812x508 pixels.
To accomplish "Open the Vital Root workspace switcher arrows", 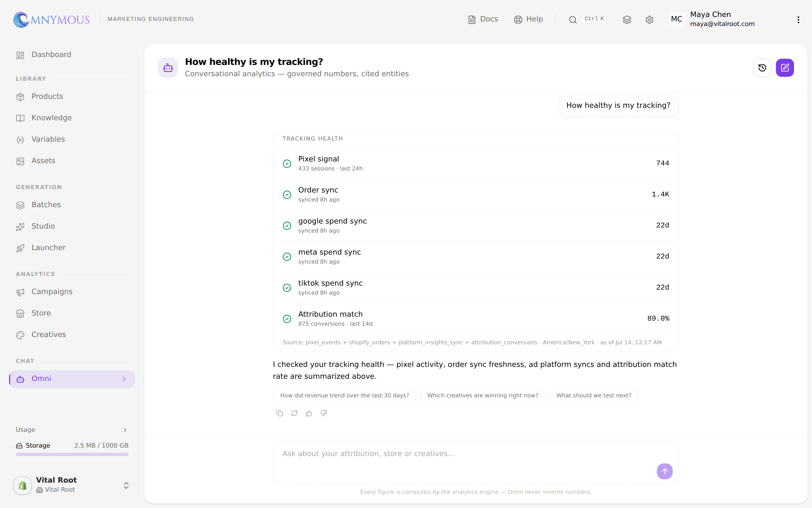I will [126, 485].
